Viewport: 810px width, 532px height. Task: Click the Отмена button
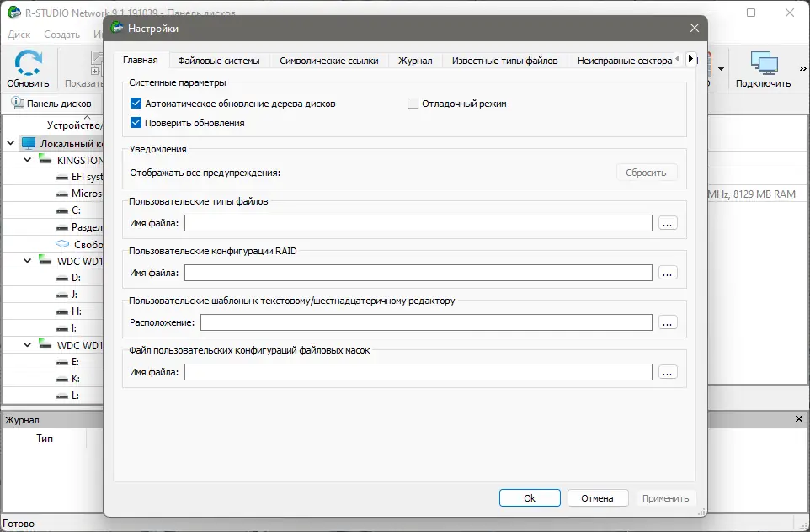point(597,497)
